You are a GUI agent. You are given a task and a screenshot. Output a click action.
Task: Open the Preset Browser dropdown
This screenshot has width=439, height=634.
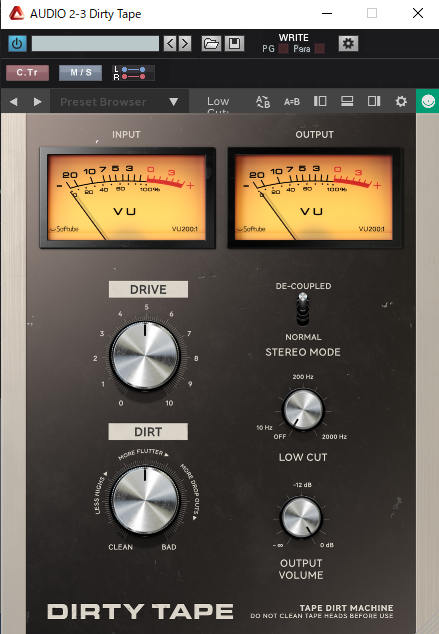point(119,101)
